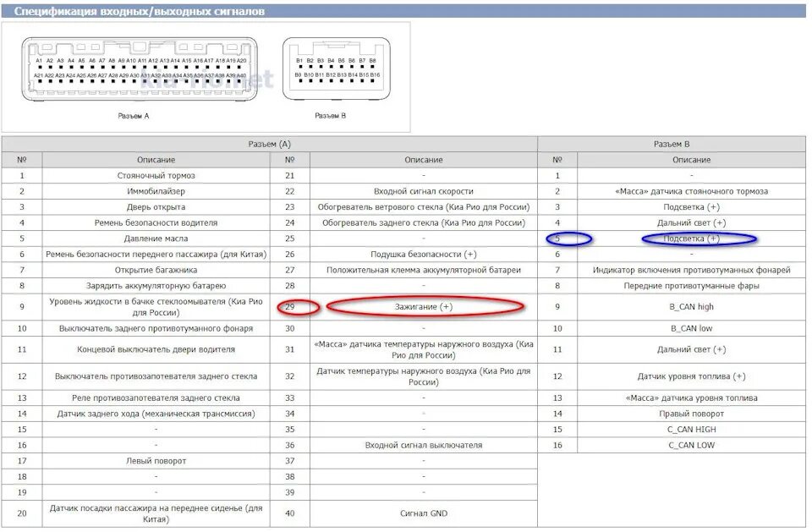This screenshot has width=812, height=532.
Task: Click the 'Давление масла' cell
Action: pos(156,239)
